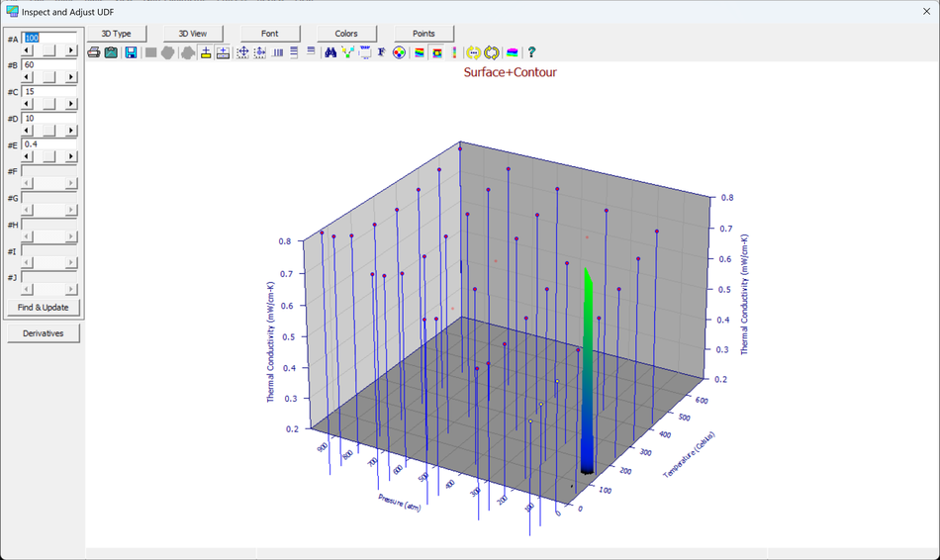
Task: Close the Inspect and Adjust UDF window
Action: pyautogui.click(x=926, y=12)
